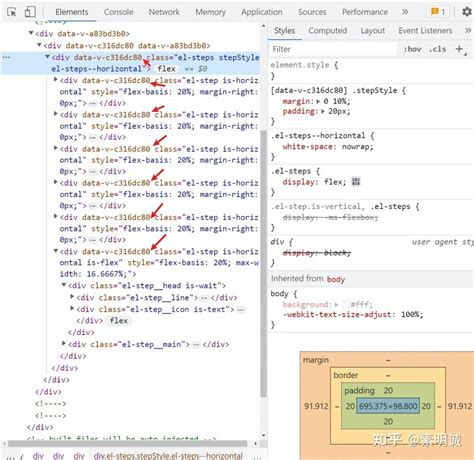Open DevTools settings gear
The height and width of the screenshot is (460, 474).
click(467, 12)
